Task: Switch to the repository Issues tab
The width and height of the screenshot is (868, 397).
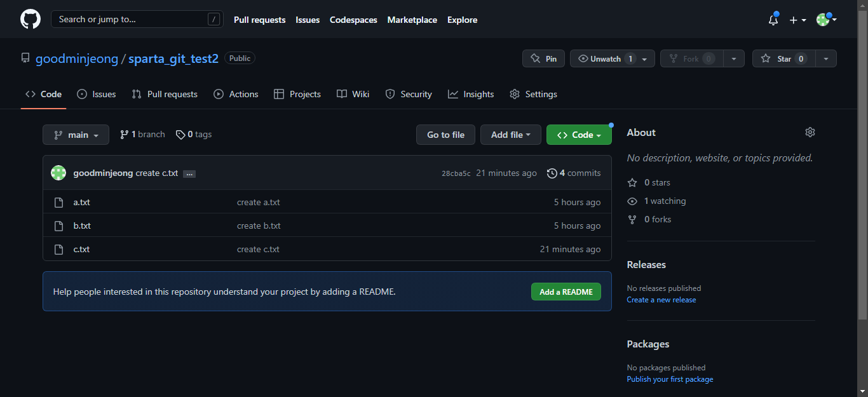Action: point(97,94)
